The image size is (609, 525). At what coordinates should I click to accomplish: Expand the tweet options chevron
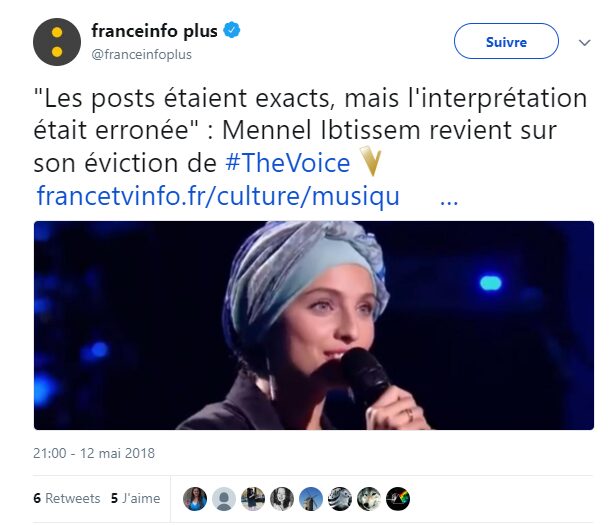(585, 42)
